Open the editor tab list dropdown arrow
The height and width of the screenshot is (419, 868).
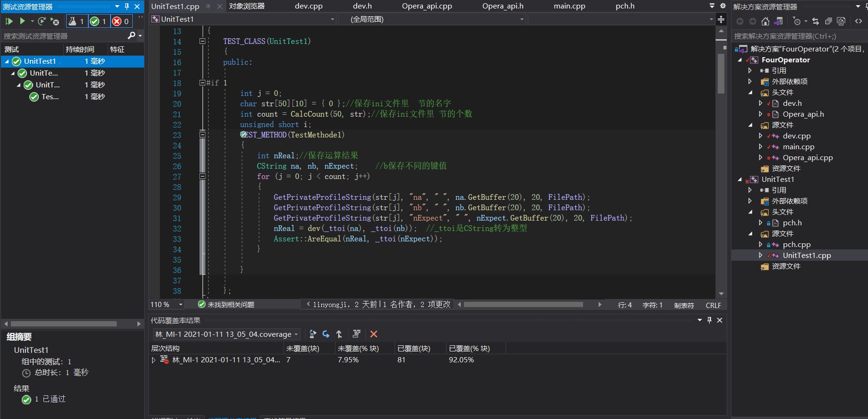click(712, 6)
